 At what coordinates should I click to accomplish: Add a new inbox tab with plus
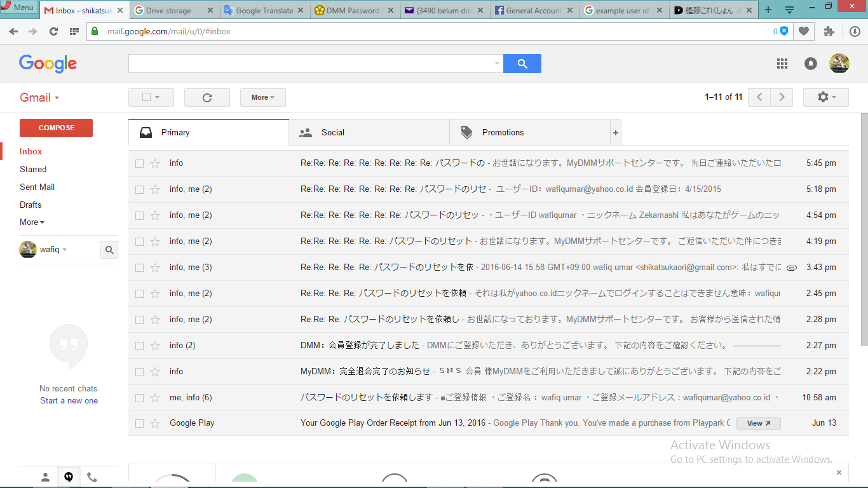(615, 133)
